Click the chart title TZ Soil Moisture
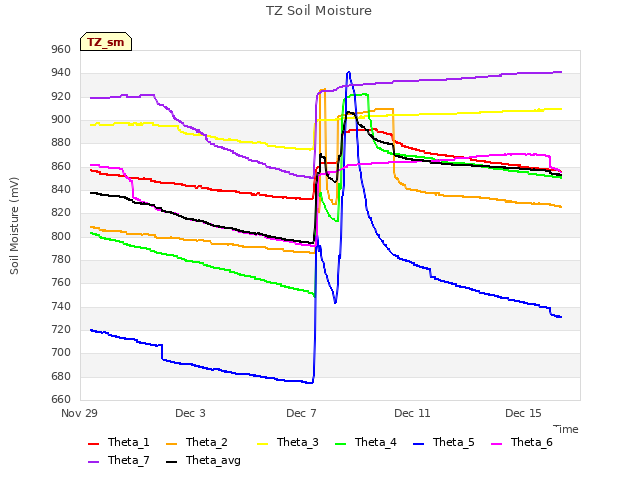The image size is (640, 480). click(319, 11)
